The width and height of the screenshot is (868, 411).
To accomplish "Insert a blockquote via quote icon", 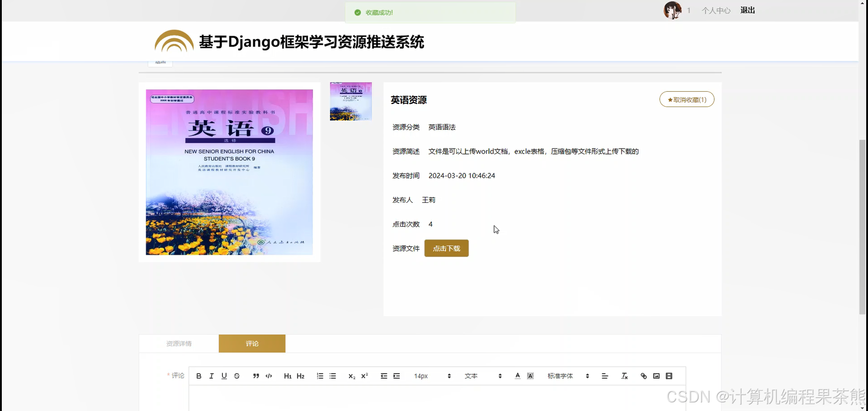I will click(x=256, y=376).
